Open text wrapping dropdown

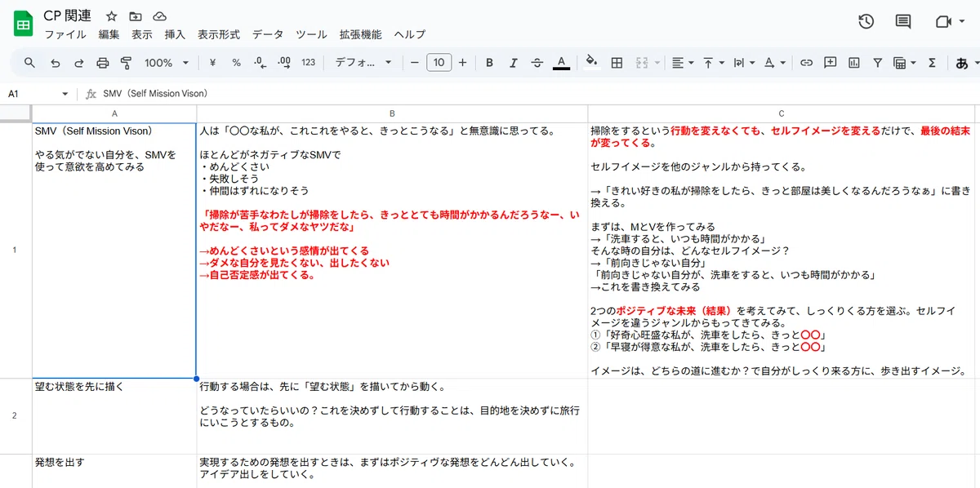743,63
